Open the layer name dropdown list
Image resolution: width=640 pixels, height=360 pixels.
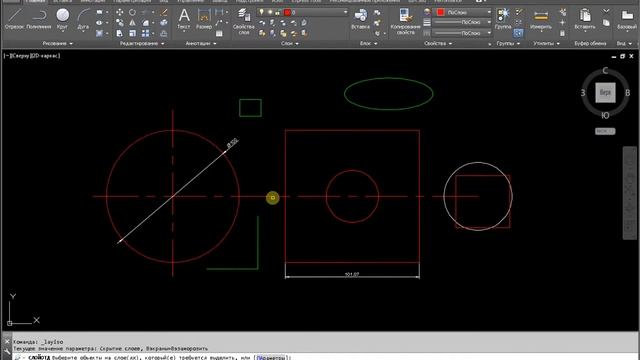point(345,12)
